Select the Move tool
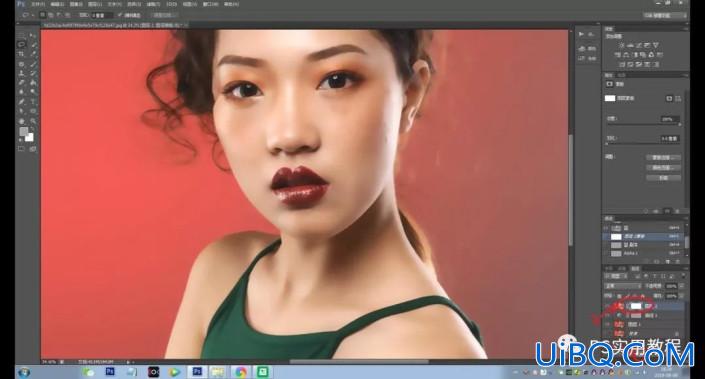The height and width of the screenshot is (379, 705). tap(33, 35)
